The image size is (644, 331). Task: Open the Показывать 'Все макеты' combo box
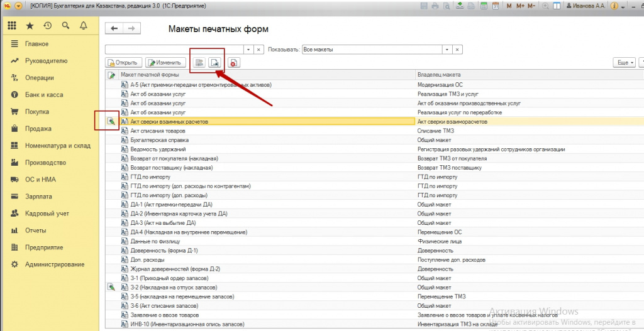(372, 49)
